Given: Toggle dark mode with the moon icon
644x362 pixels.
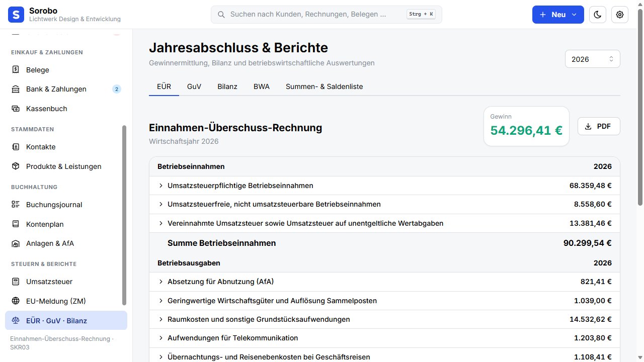Looking at the screenshot, I should coord(598,15).
